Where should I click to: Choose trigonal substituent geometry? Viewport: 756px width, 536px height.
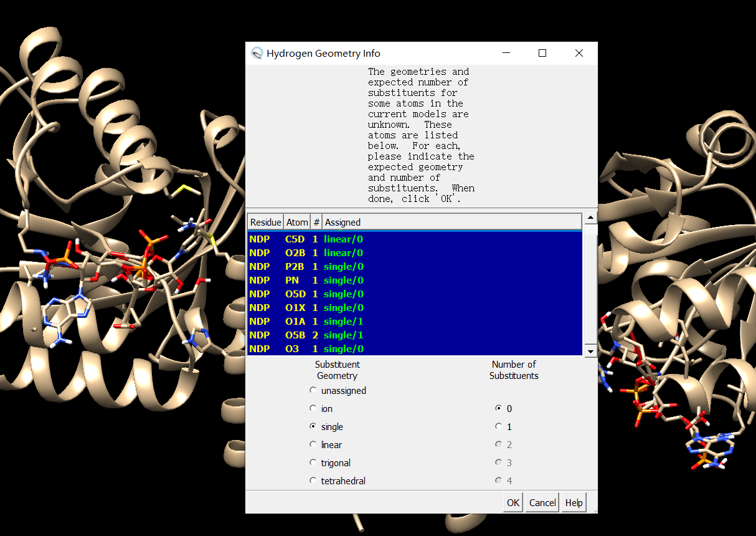click(x=313, y=463)
